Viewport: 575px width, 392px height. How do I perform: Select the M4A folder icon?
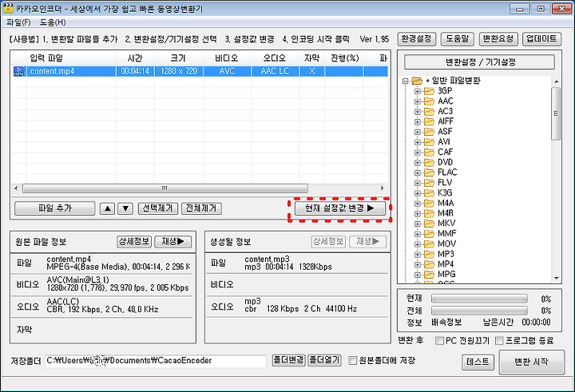coord(429,203)
